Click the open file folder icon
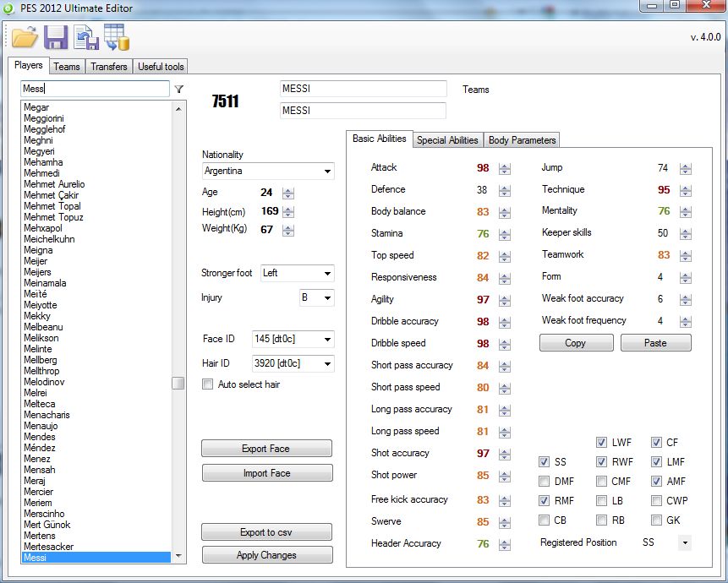728x583 pixels. [25, 37]
